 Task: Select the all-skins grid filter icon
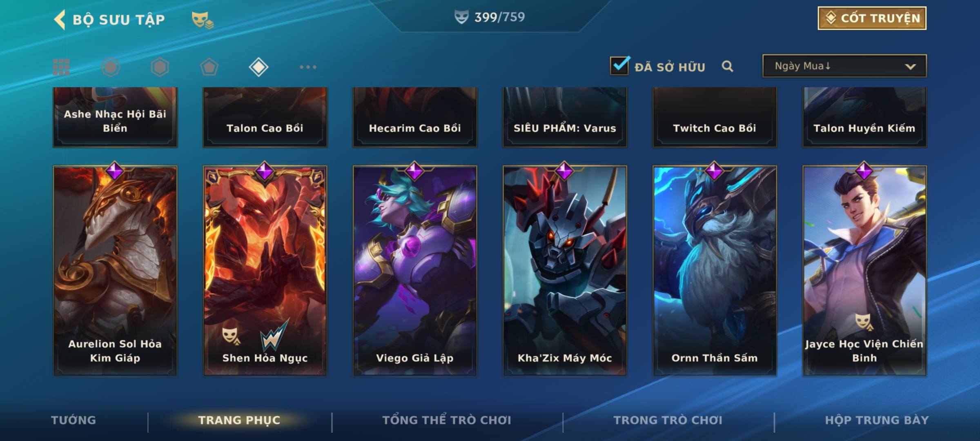(x=61, y=67)
